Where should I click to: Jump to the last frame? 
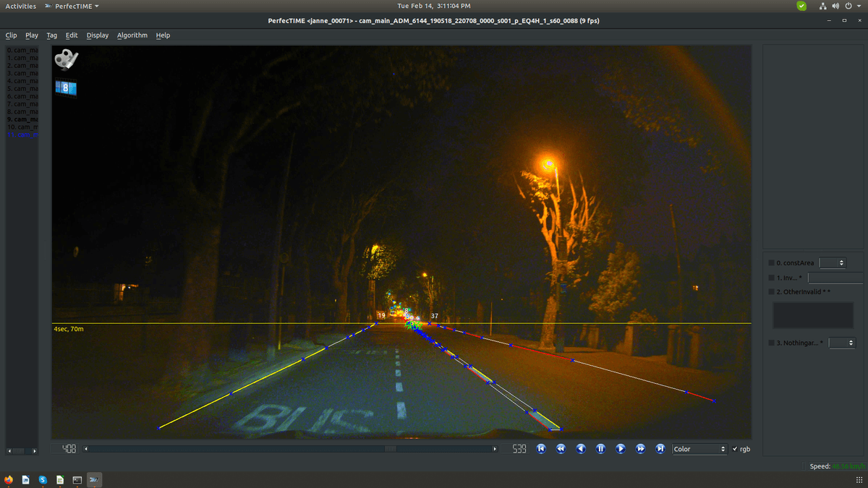pyautogui.click(x=660, y=449)
